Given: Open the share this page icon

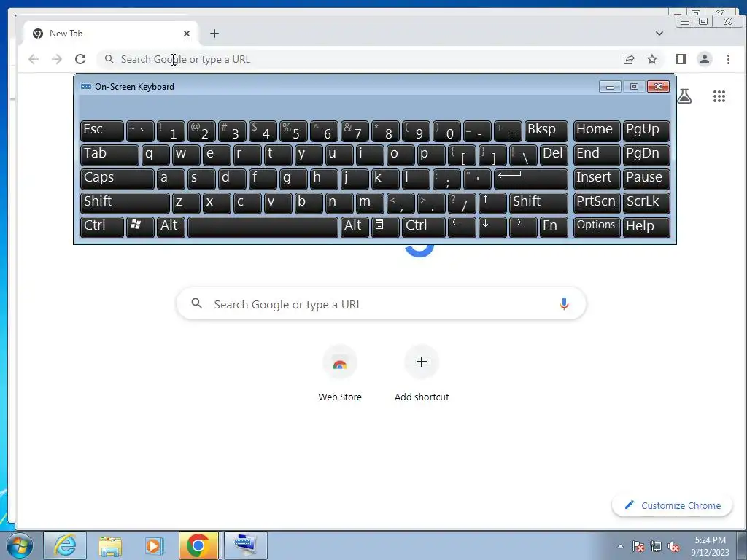Looking at the screenshot, I should [629, 59].
